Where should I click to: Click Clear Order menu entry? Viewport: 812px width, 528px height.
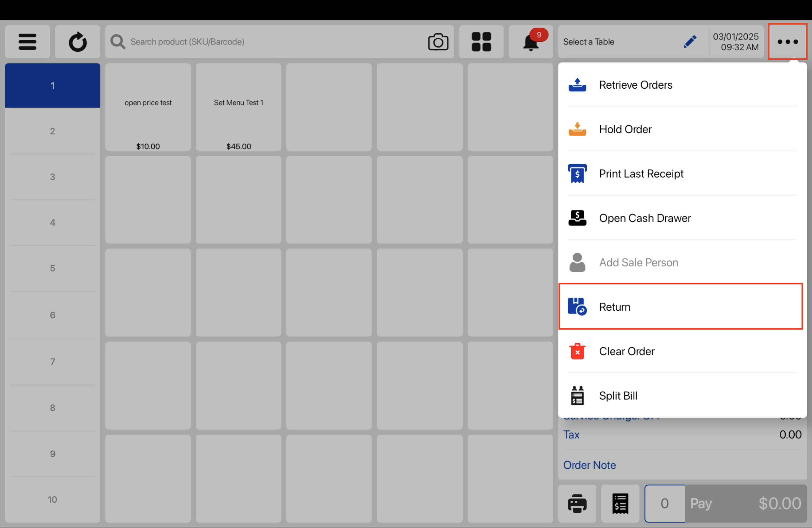[x=626, y=351]
